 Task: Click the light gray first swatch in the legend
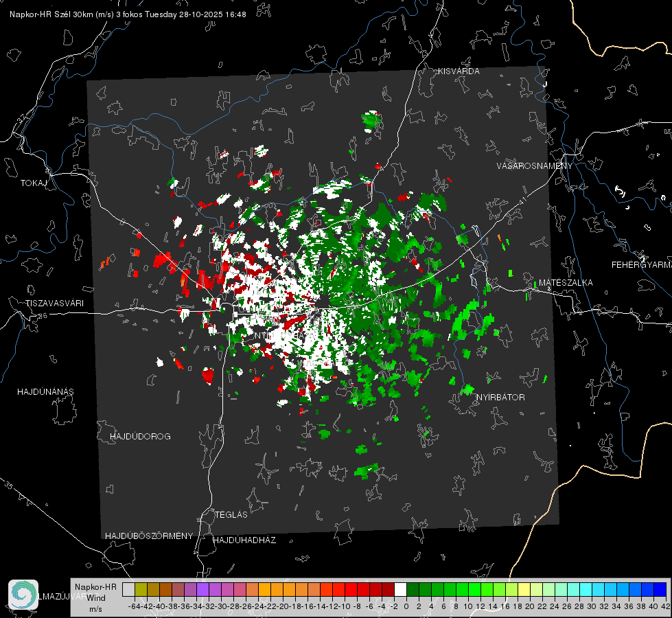pos(128,590)
